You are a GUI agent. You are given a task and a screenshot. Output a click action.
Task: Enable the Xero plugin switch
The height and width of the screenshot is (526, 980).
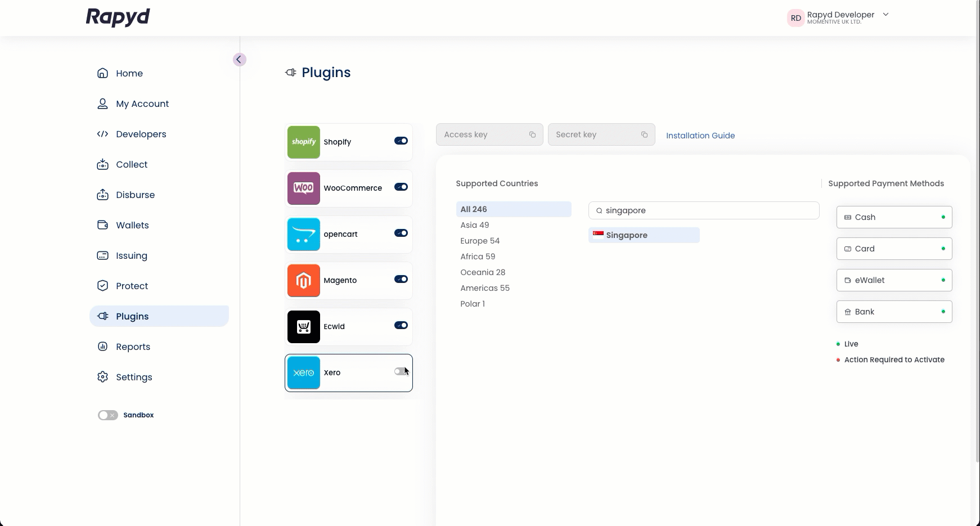click(401, 371)
